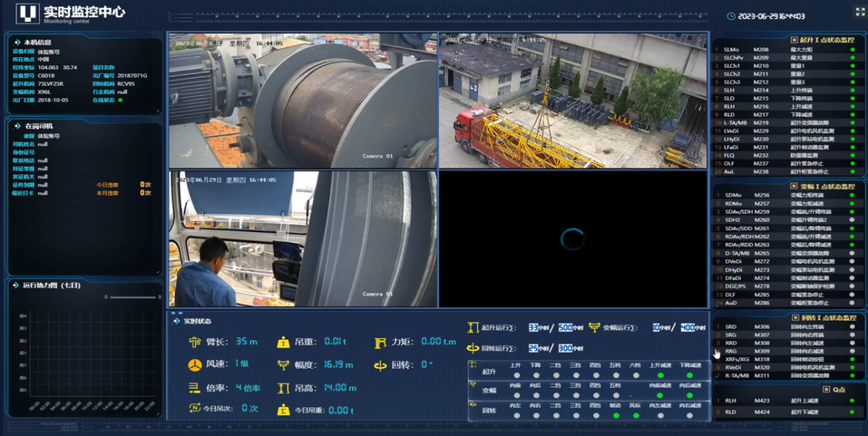
Task: Click the 回转 rotation angle icon
Action: (x=380, y=365)
